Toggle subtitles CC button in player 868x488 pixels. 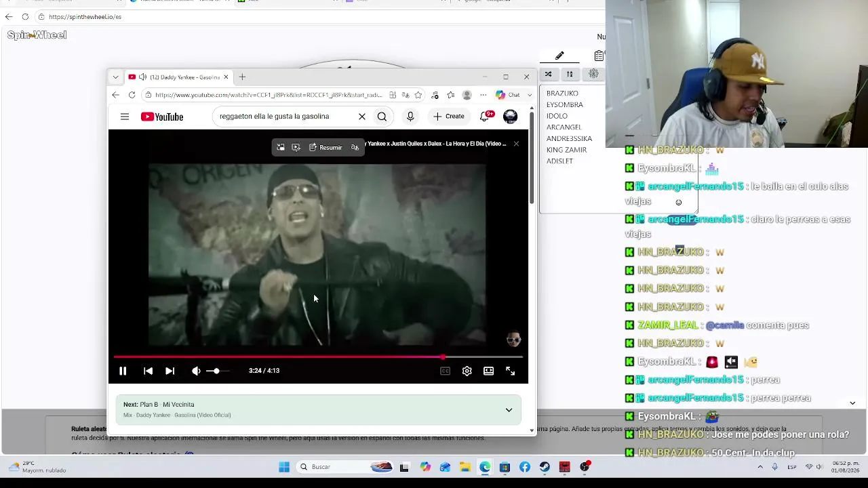point(445,371)
